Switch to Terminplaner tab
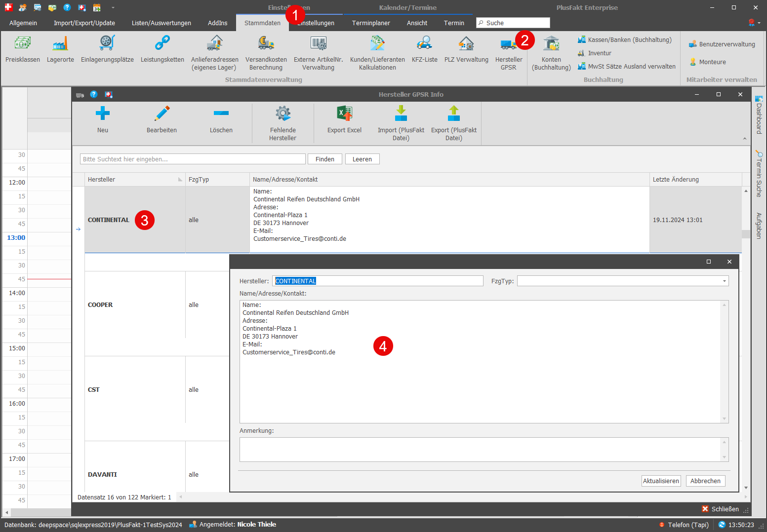This screenshot has height=532, width=767. [371, 23]
